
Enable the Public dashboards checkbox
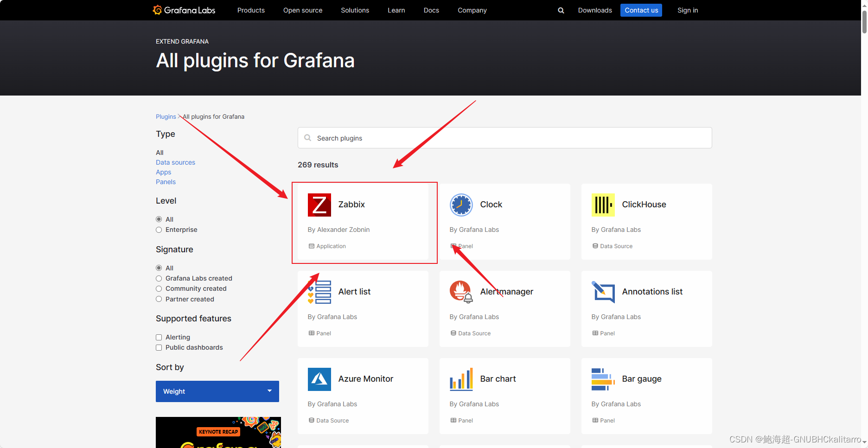(159, 347)
